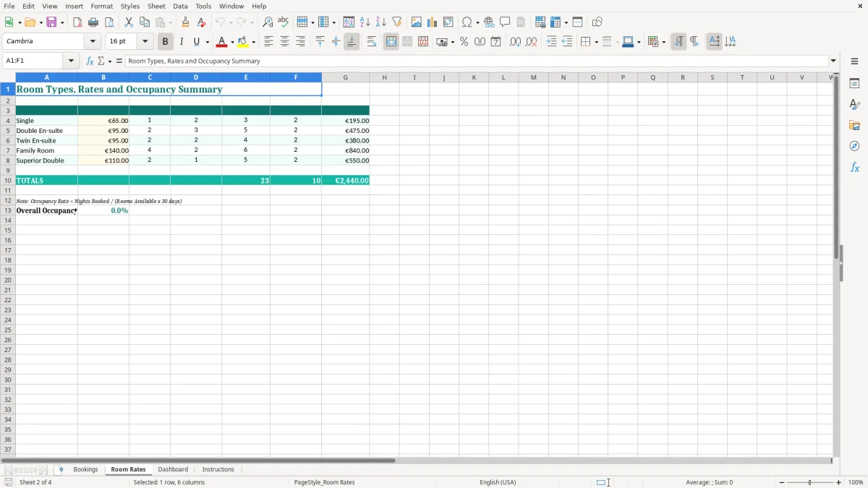Open the font size dropdown
Screen dimensions: 868x488
tap(145, 42)
